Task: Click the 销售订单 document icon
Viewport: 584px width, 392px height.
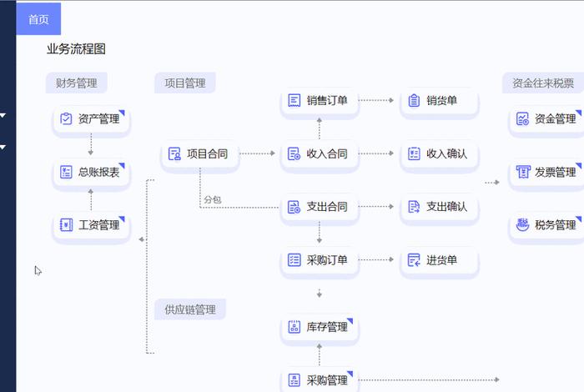Action: point(294,101)
